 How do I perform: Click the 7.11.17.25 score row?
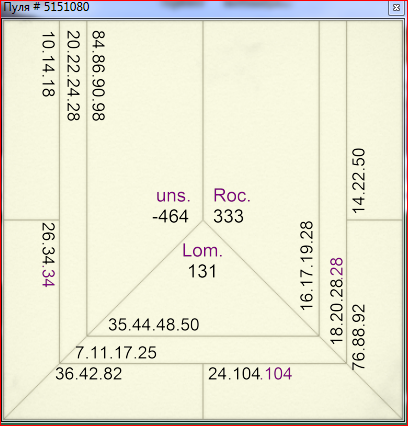click(116, 353)
